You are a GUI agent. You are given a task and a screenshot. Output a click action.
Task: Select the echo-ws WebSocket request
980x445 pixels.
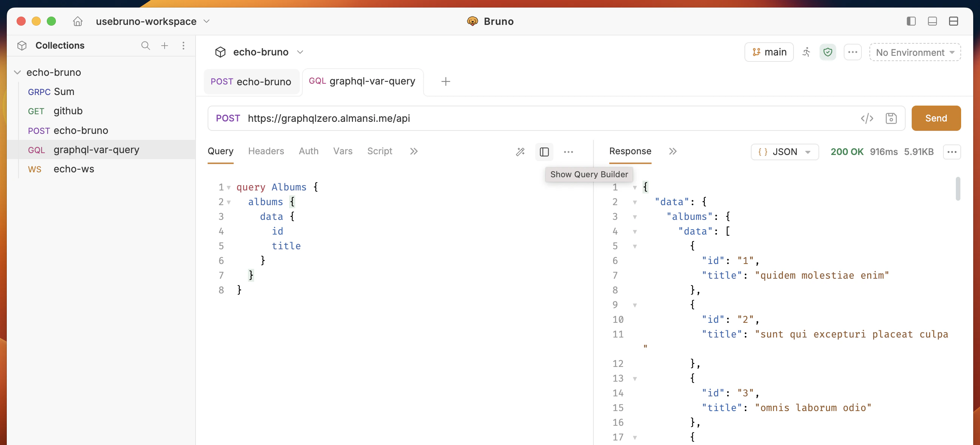pyautogui.click(x=74, y=169)
